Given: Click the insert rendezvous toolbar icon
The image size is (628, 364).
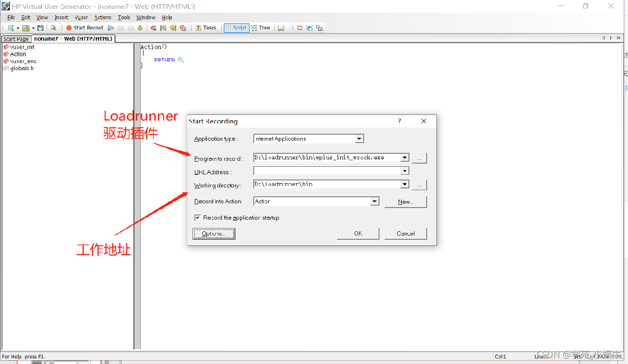Looking at the screenshot, I should pyautogui.click(x=183, y=28).
